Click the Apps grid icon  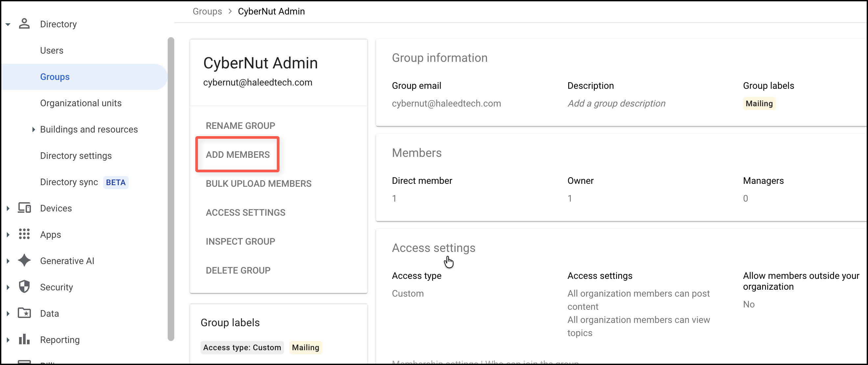point(24,234)
